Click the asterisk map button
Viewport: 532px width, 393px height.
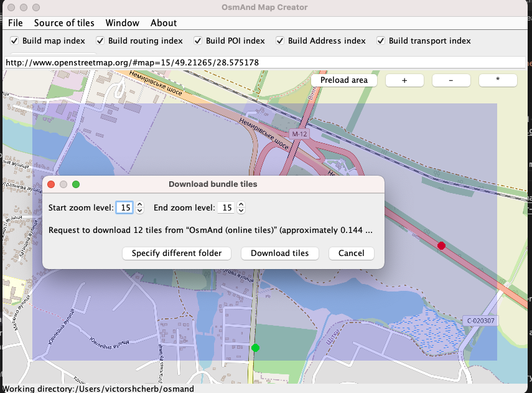point(497,80)
